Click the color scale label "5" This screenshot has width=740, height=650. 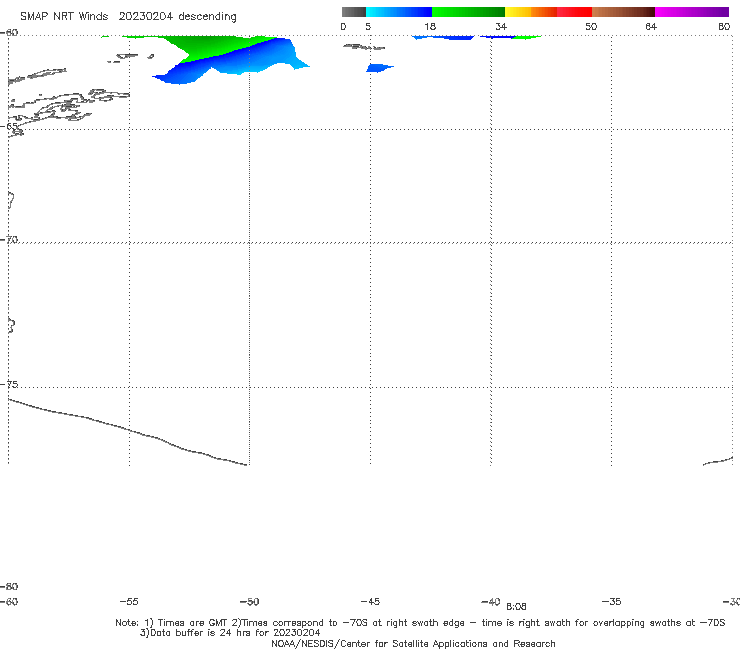tap(368, 27)
